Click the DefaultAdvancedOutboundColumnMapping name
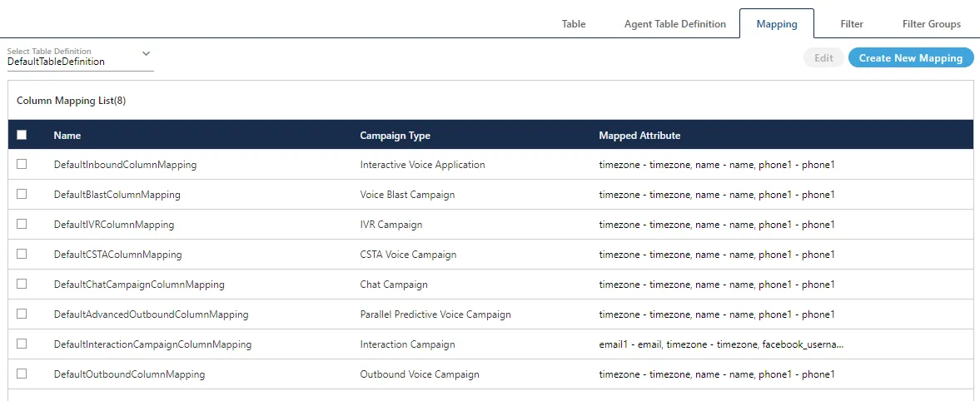 coord(151,314)
